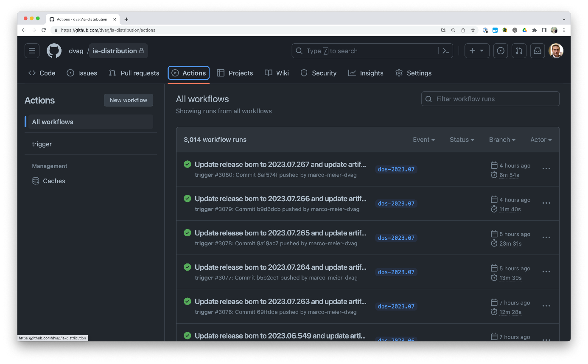Open the command palette icon
The width and height of the screenshot is (588, 364).
pos(445,51)
